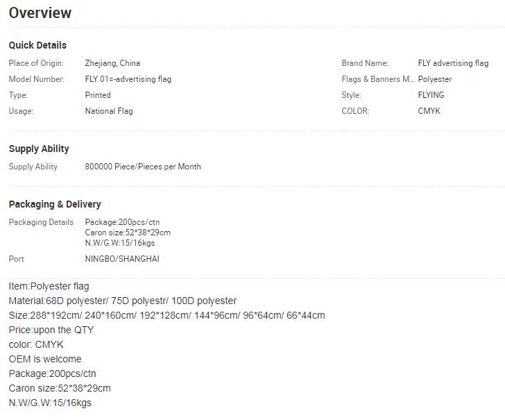
Task: Select the Printed type value
Action: pyautogui.click(x=98, y=95)
